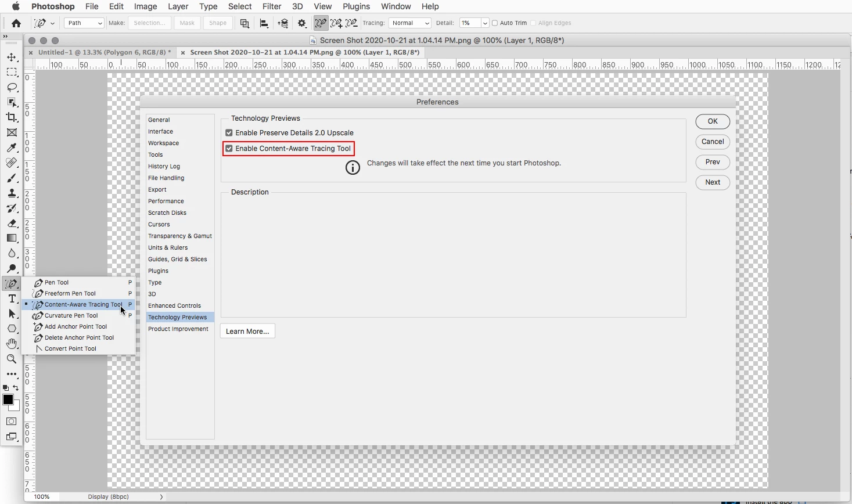Click the Prev button
This screenshot has height=504, width=852.
pos(713,162)
